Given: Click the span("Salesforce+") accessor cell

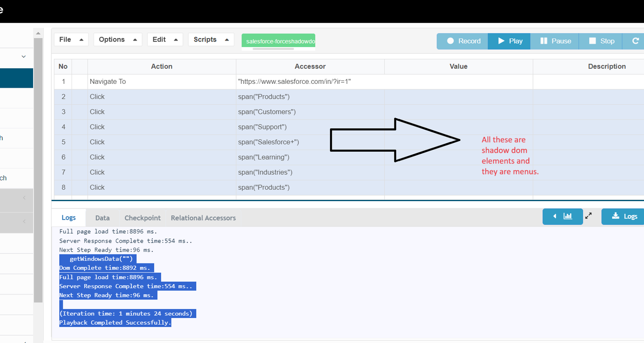Looking at the screenshot, I should point(268,142).
